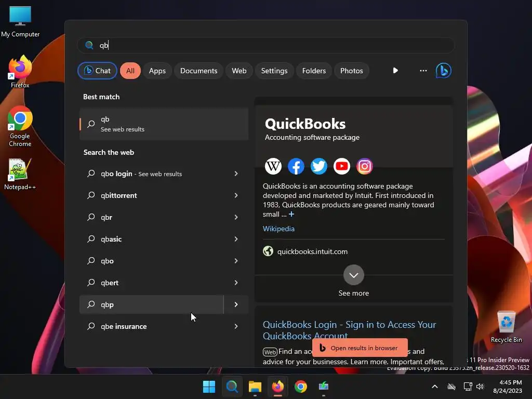Image resolution: width=532 pixels, height=399 pixels.
Task: Open the QuickBooks Facebook icon
Action: [x=296, y=166]
